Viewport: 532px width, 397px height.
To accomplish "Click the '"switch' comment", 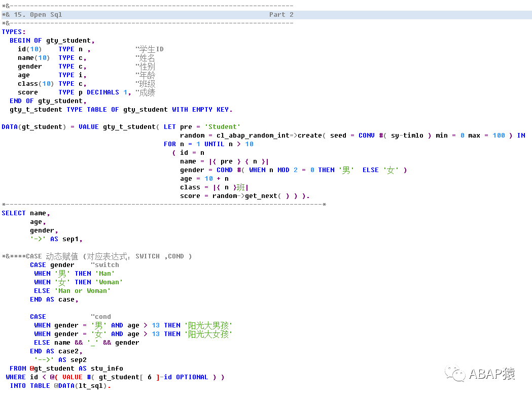I will tap(105, 265).
